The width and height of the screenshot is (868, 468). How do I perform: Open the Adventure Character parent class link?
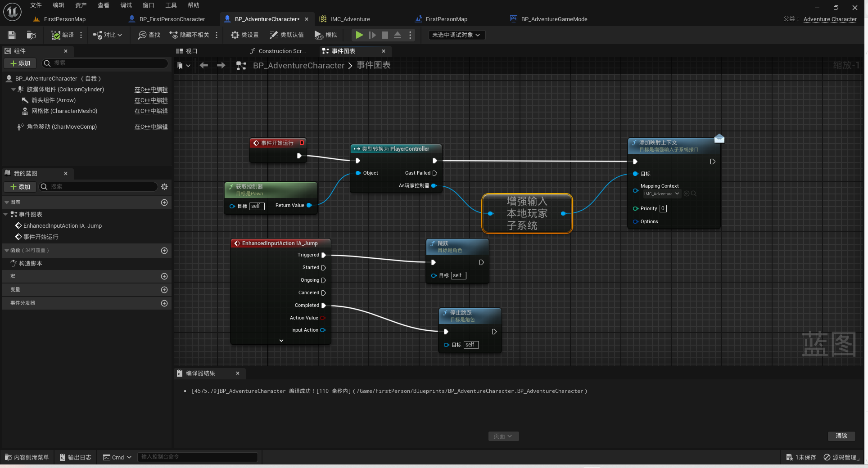coord(830,19)
